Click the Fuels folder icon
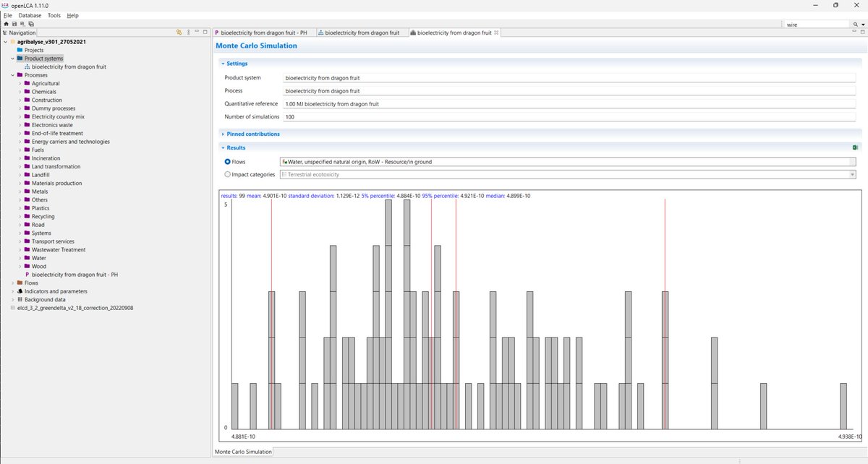Screen dimensions: 868x464 pyautogui.click(x=27, y=150)
